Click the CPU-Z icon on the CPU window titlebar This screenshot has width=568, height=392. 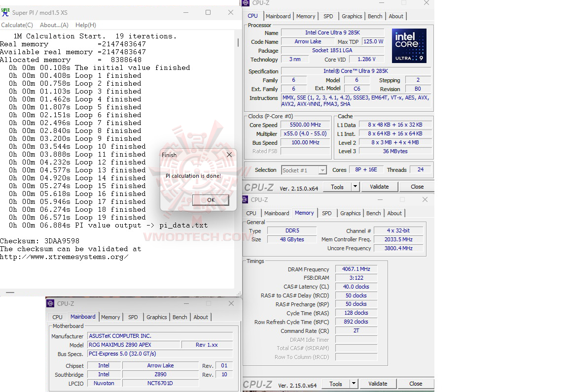click(x=247, y=3)
